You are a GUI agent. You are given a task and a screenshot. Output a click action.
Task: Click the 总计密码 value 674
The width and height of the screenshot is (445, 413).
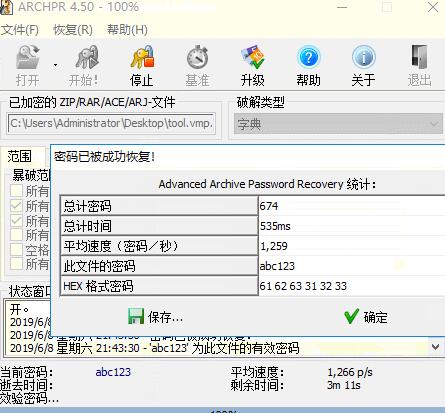click(269, 206)
